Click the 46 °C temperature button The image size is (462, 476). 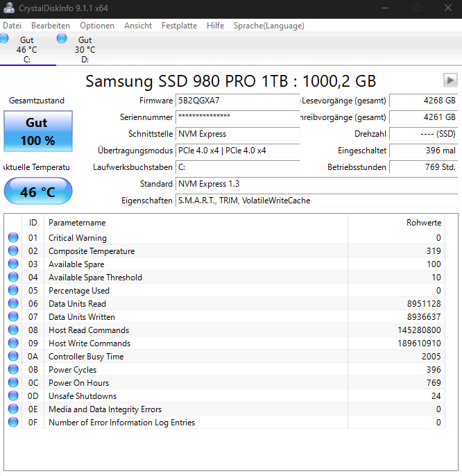pyautogui.click(x=38, y=191)
